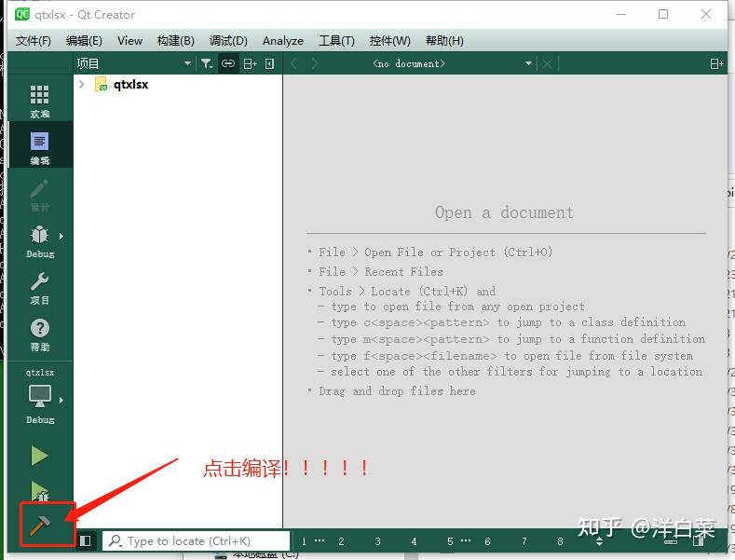Open the 控件(W) window menu
The height and width of the screenshot is (560, 735).
(390, 41)
